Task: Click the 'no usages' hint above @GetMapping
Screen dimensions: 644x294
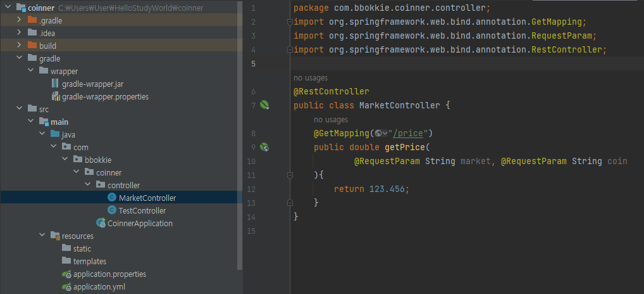Action: click(331, 120)
